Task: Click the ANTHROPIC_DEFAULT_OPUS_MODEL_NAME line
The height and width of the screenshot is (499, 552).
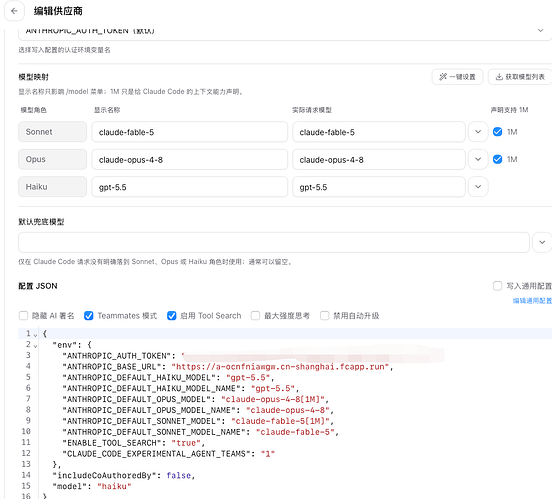Action: tap(198, 410)
